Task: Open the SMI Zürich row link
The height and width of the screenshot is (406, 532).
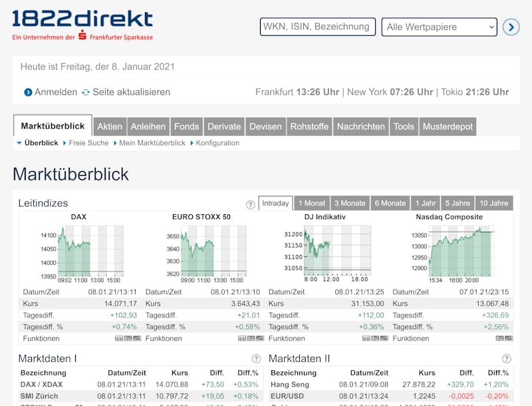Action: tap(39, 396)
